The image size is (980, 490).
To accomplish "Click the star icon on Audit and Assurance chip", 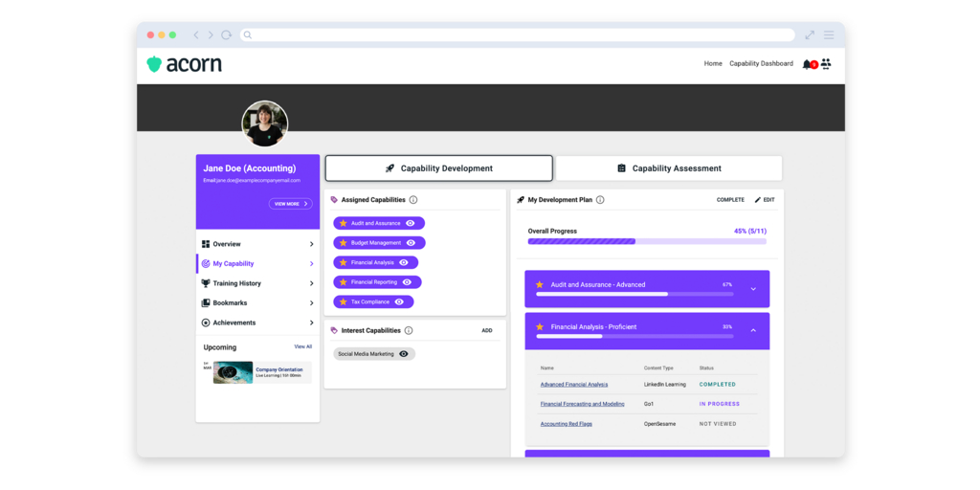I will (x=344, y=223).
